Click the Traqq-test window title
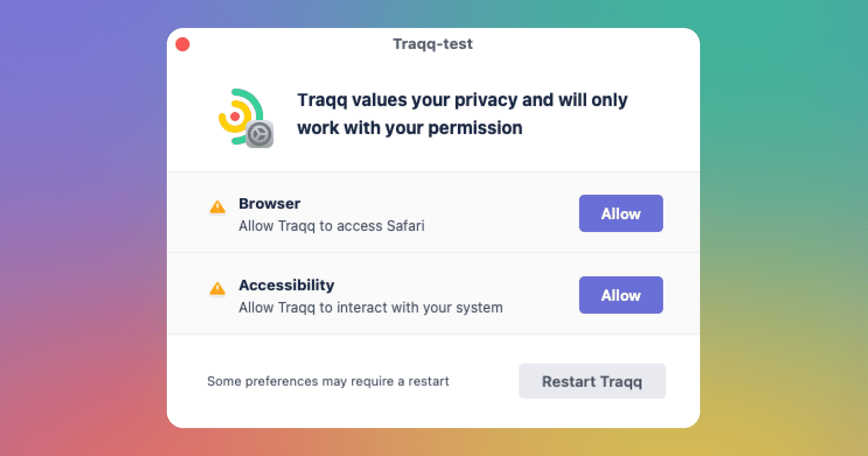Screen dimensions: 868x456 coord(433,44)
